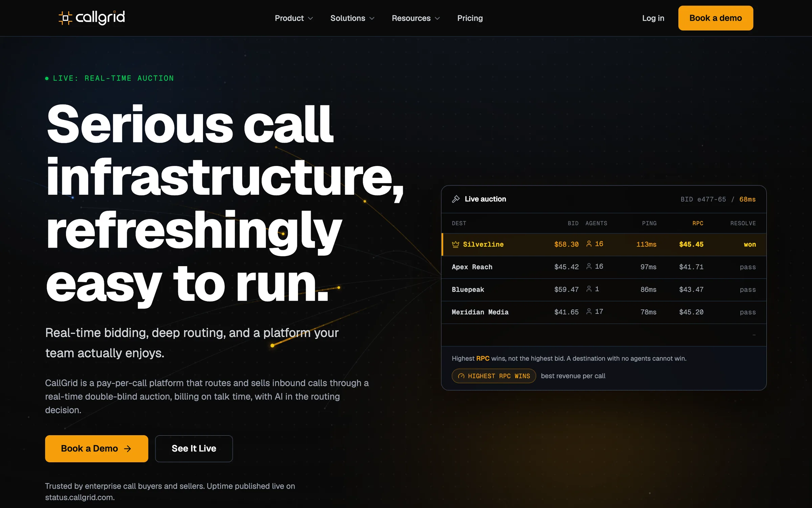This screenshot has height=508, width=812.
Task: Click the status.callgrid.com text
Action: [80, 497]
